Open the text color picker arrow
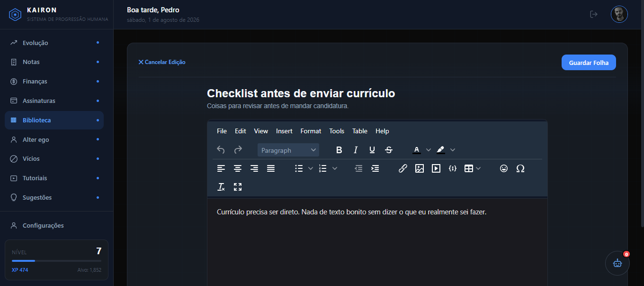 click(x=429, y=150)
